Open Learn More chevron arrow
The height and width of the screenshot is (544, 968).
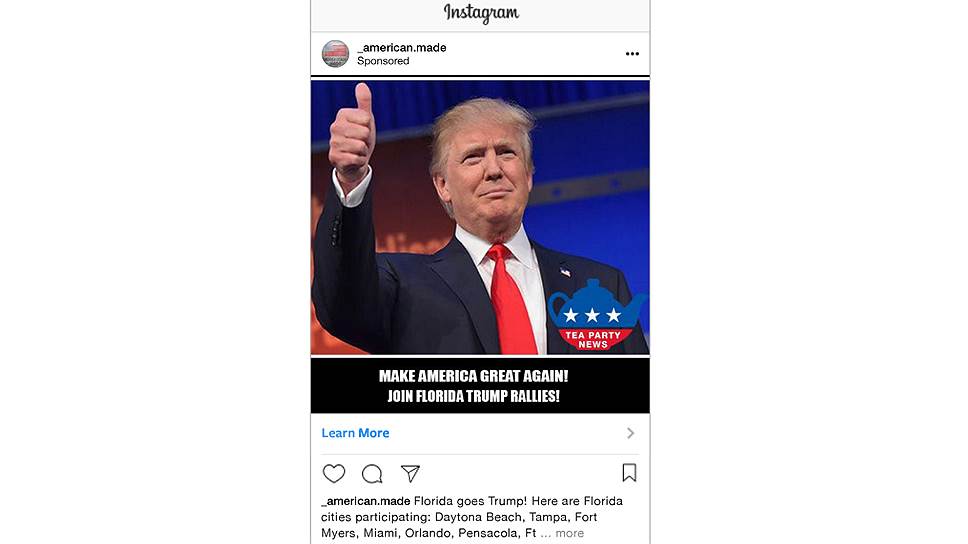[630, 433]
